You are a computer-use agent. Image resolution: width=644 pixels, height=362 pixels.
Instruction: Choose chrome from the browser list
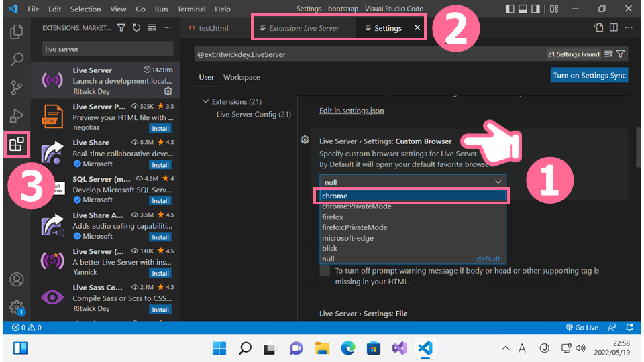(x=413, y=196)
